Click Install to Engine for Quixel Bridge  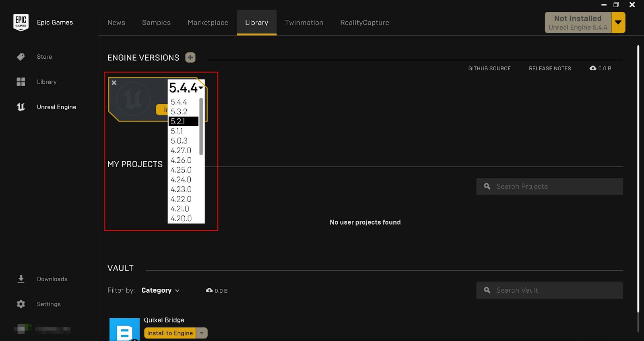pos(170,333)
